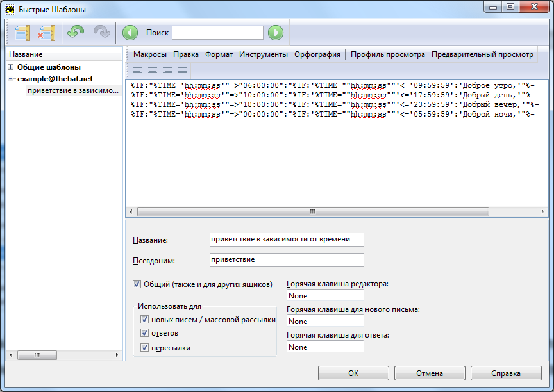This screenshot has height=392, width=554.
Task: Click tree panel scrollbar right arrow
Action: tap(117, 355)
